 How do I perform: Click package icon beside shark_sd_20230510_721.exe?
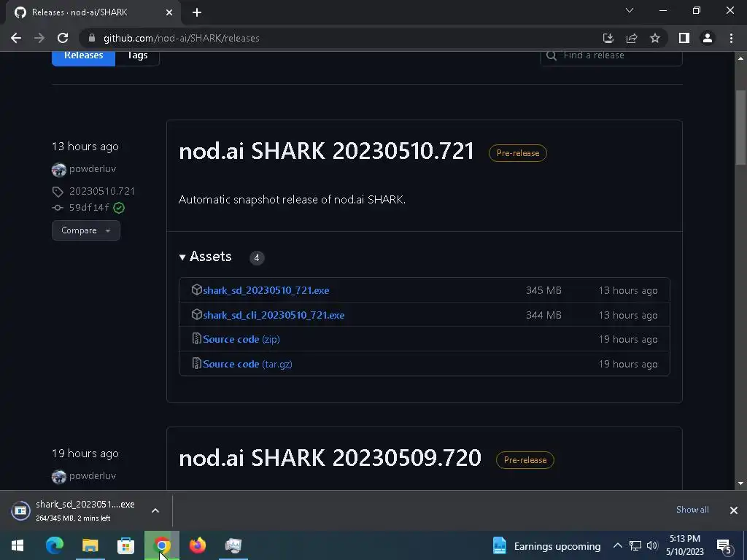point(196,289)
